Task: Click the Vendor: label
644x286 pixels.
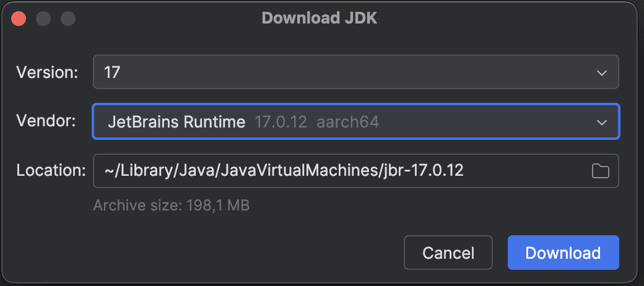Action: (x=46, y=121)
